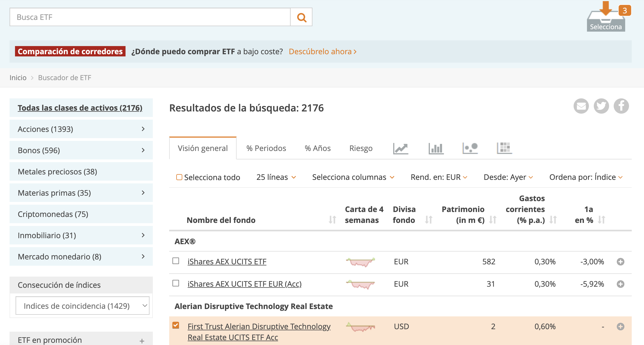Switch to the bar chart view
The width and height of the screenshot is (644, 345).
(436, 149)
